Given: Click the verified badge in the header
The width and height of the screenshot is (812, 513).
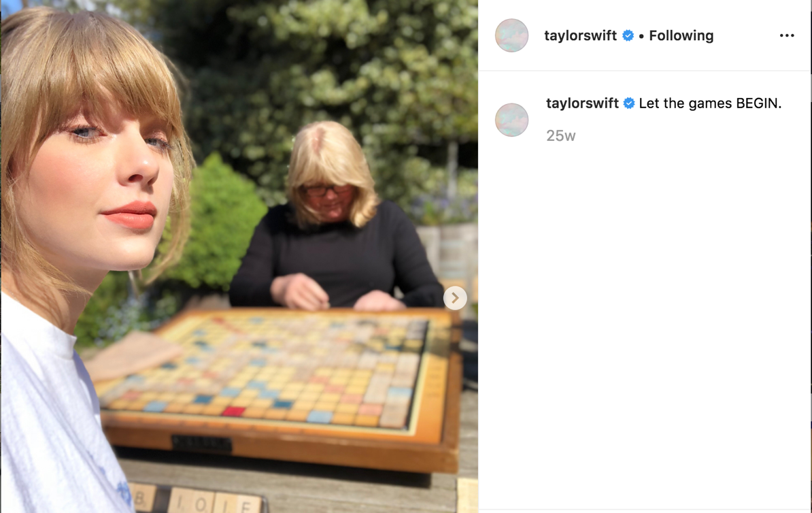Looking at the screenshot, I should (x=628, y=36).
